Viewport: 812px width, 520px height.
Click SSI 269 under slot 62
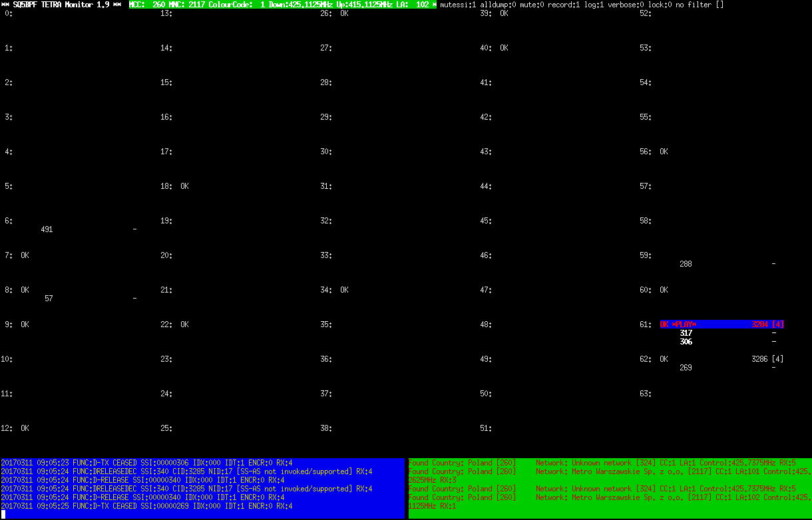(686, 368)
